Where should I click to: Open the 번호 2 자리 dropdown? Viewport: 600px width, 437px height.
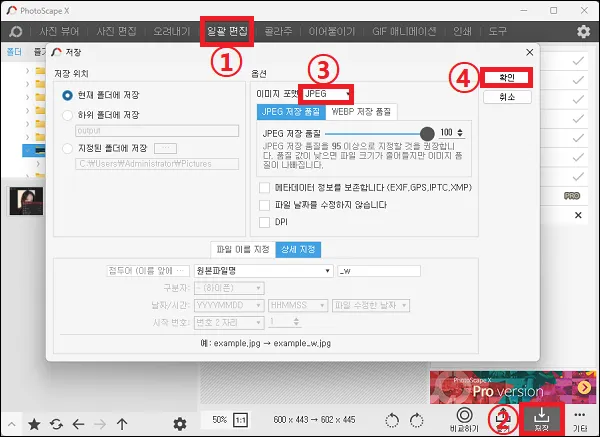click(229, 322)
